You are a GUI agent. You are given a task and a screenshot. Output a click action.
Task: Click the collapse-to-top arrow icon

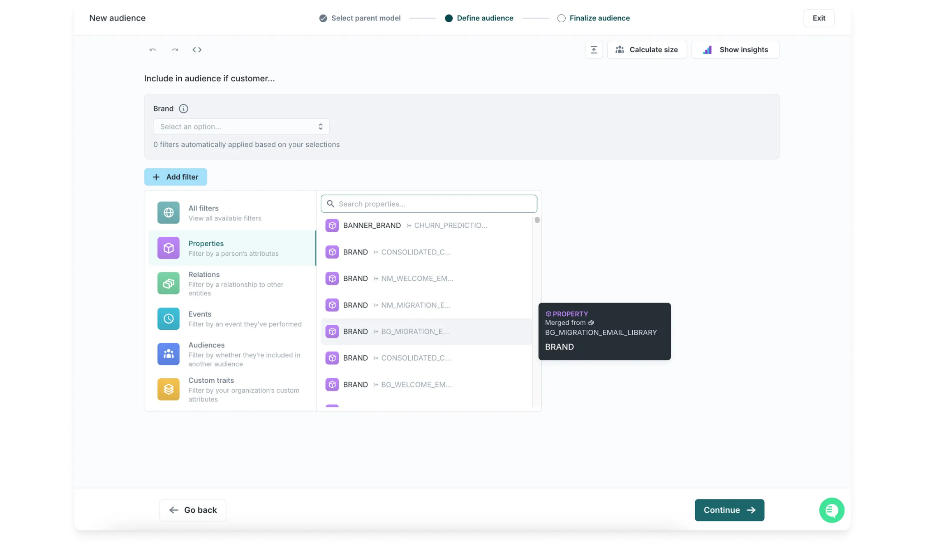tap(594, 50)
